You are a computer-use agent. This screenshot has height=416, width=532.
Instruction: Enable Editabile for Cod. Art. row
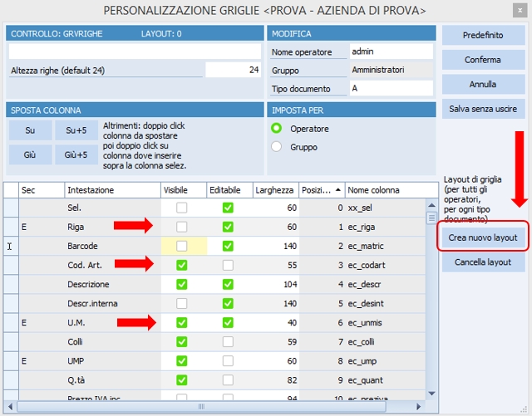tap(228, 265)
